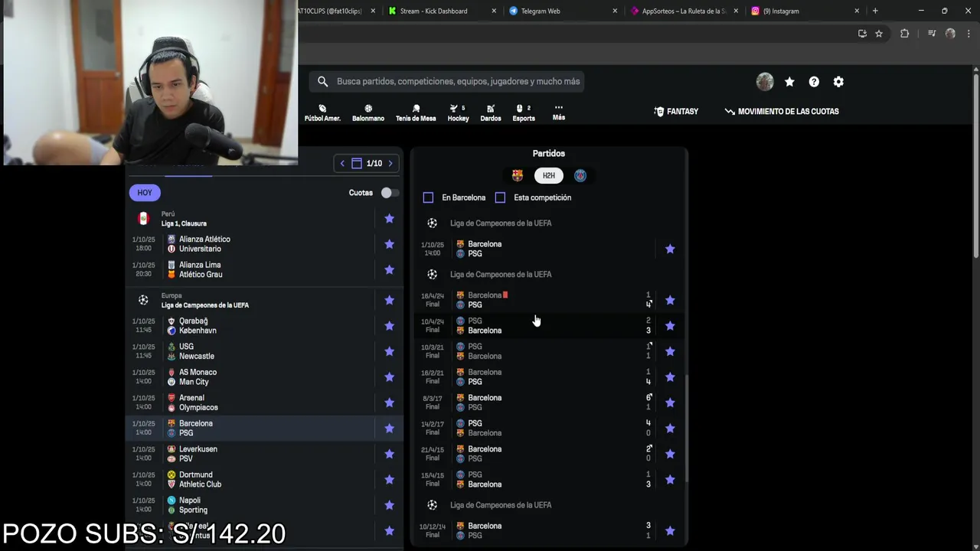980x551 pixels.
Task: Favorite the Alianza Lima vs Atlético Grau match
Action: coord(389,269)
